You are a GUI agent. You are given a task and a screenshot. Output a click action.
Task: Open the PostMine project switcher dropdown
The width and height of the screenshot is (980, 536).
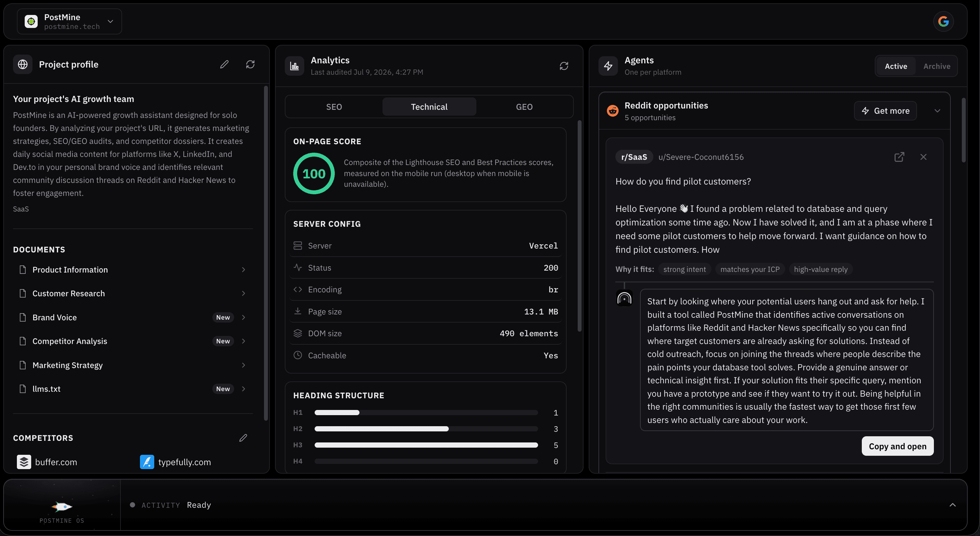point(69,21)
